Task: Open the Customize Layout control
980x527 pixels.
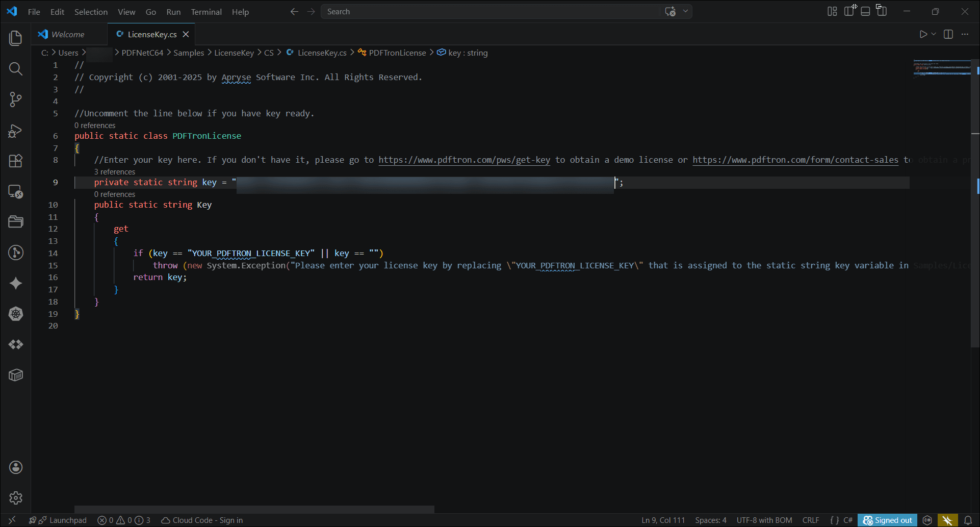Action: (x=833, y=11)
